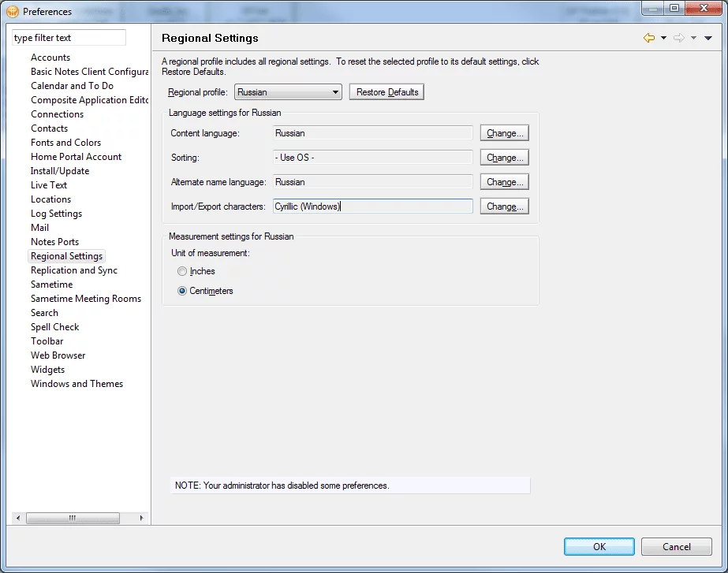Change the Sorting setting

504,158
